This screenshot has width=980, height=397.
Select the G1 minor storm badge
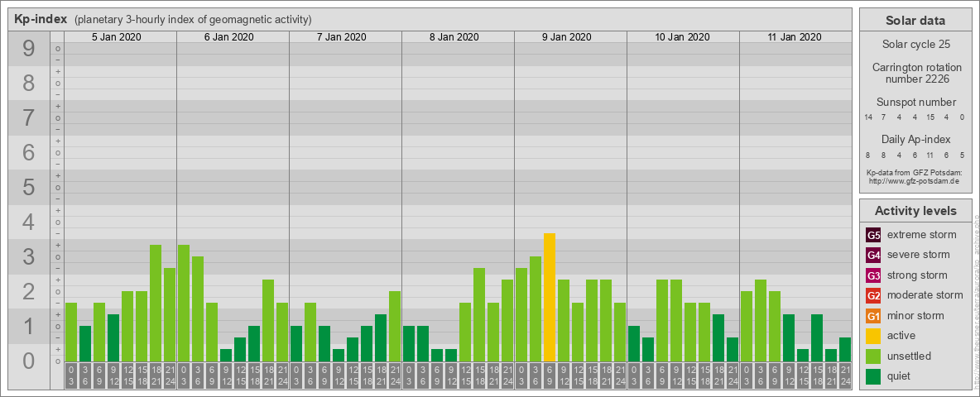[873, 316]
